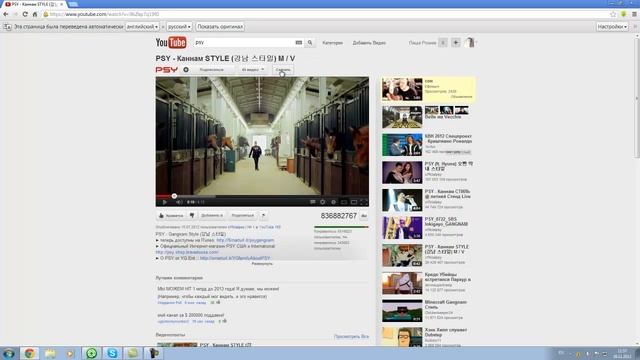Screen dimensions: 640x360
Task: Click the address bar URL
Action: (104, 14)
